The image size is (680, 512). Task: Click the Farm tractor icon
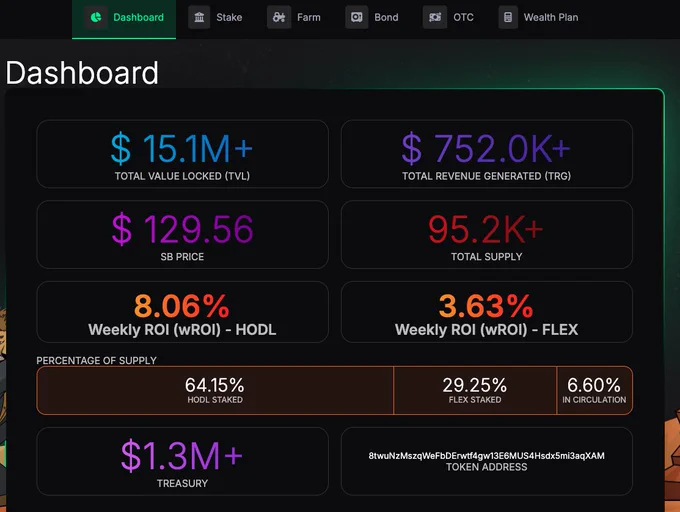(279, 17)
